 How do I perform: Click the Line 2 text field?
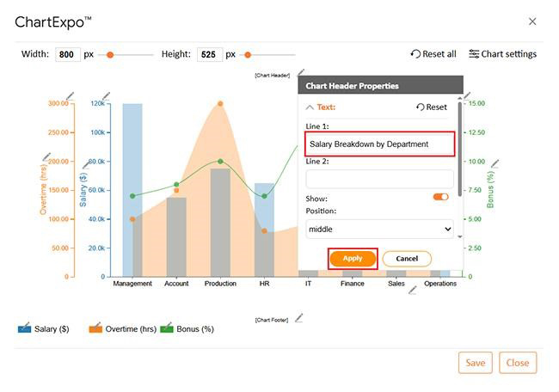[x=379, y=179]
